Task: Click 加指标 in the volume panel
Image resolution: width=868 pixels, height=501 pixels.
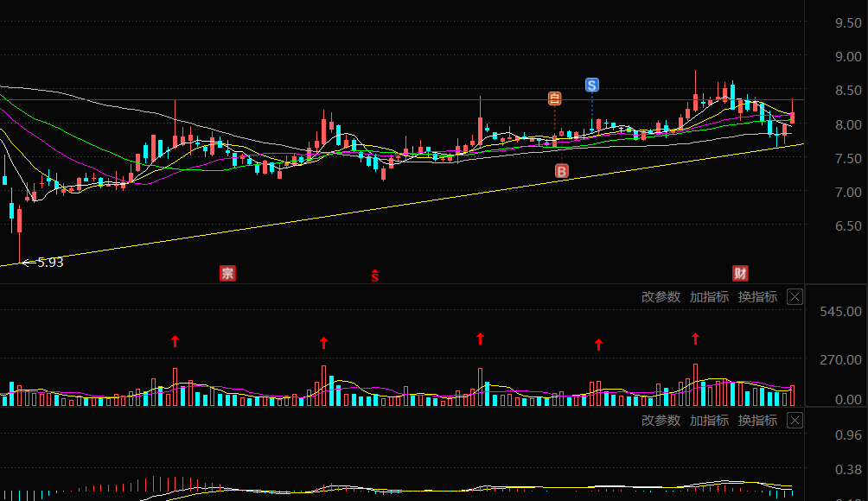Action: click(x=709, y=297)
